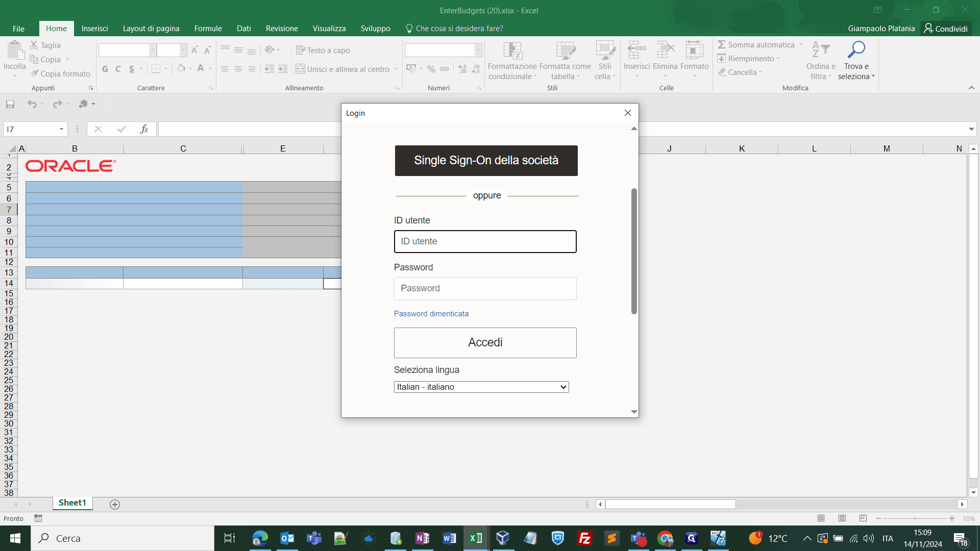Open Word from the Windows taskbar
Screen dimensions: 980x551
point(449,538)
